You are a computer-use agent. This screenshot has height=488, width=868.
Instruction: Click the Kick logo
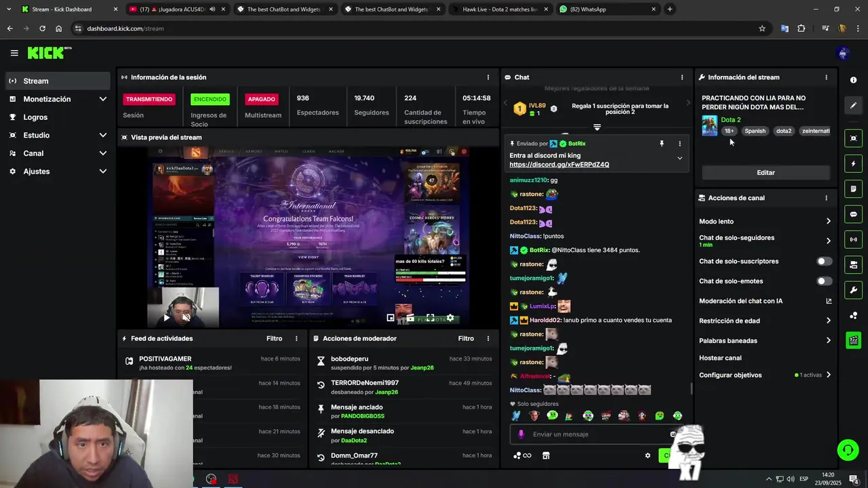pyautogui.click(x=49, y=53)
